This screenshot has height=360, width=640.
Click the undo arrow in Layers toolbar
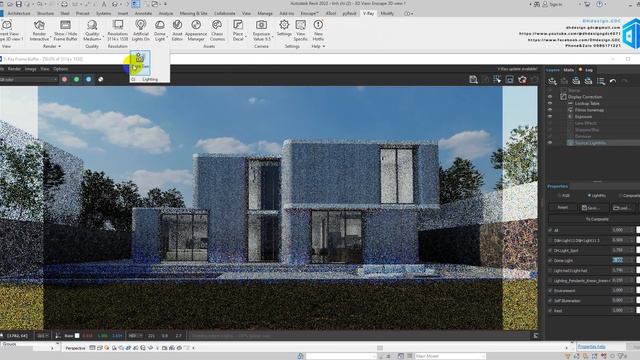[613, 81]
